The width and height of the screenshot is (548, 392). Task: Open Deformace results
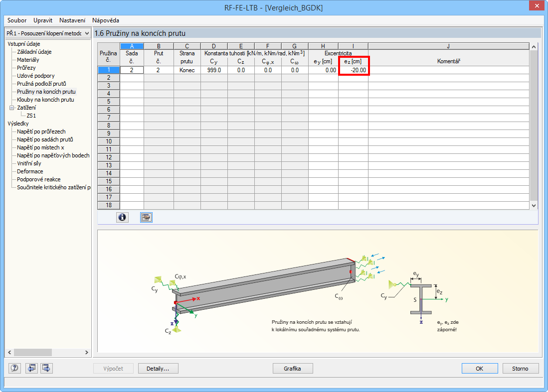[30, 171]
